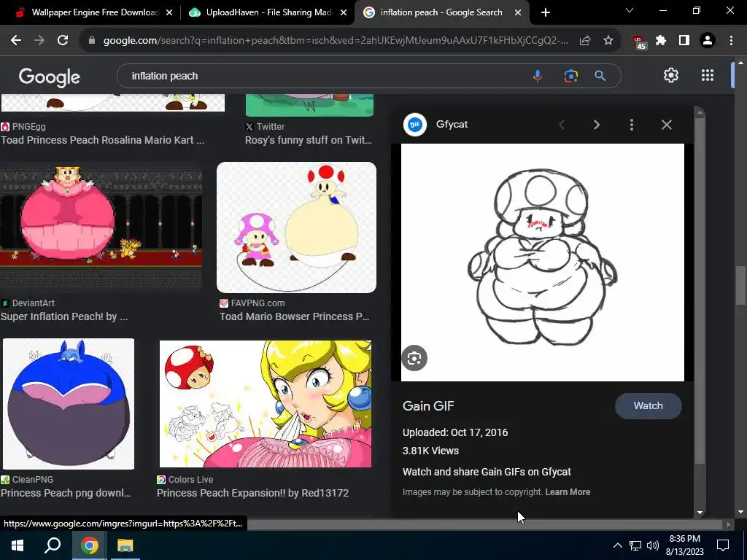
Task: Open the Chrome profile avatar
Action: [708, 41]
